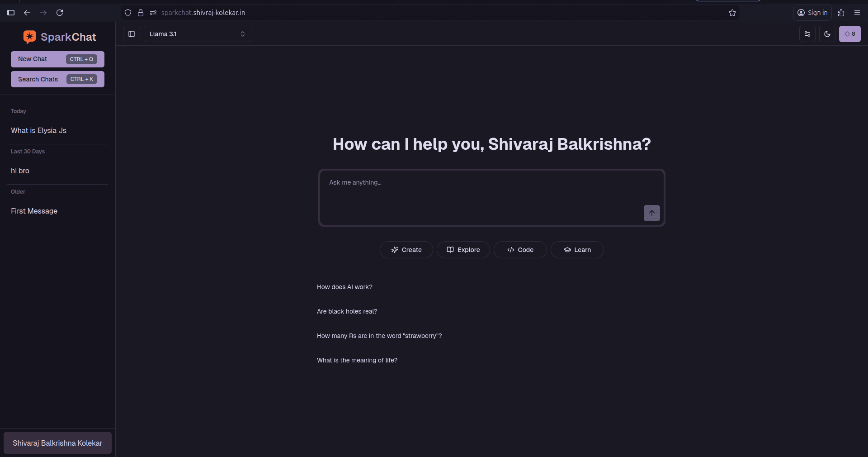Image resolution: width=868 pixels, height=457 pixels.
Task: Click the SparkChat logo icon
Action: (30, 37)
